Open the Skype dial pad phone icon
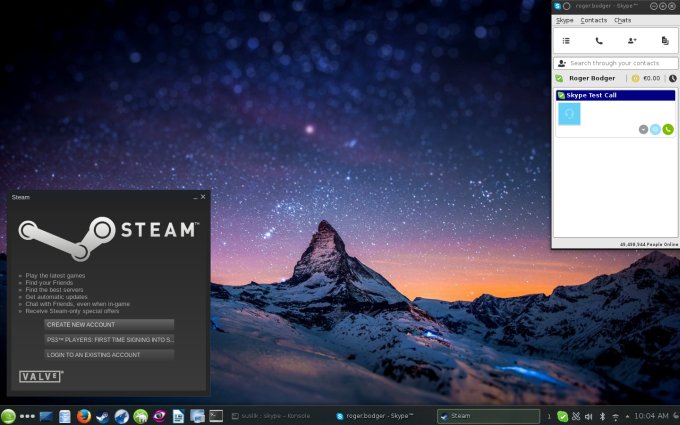The height and width of the screenshot is (425, 680). pos(599,41)
